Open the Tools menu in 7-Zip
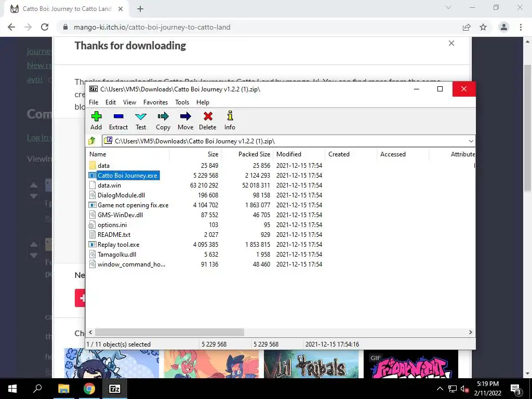 click(182, 102)
